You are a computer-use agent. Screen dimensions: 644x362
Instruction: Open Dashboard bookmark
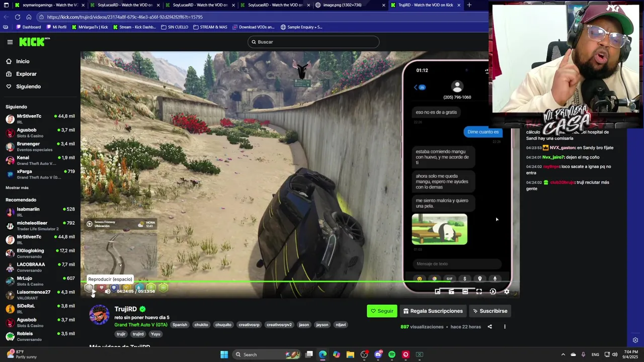pyautogui.click(x=28, y=27)
